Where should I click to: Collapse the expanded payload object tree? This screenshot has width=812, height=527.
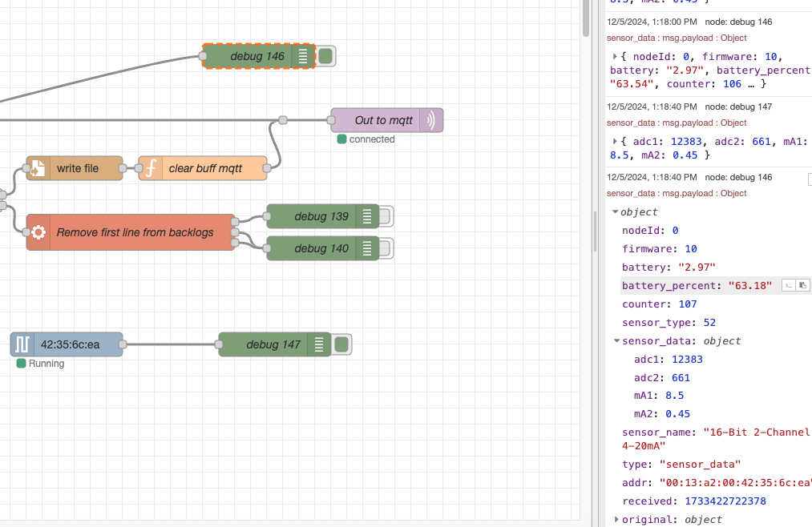point(616,212)
